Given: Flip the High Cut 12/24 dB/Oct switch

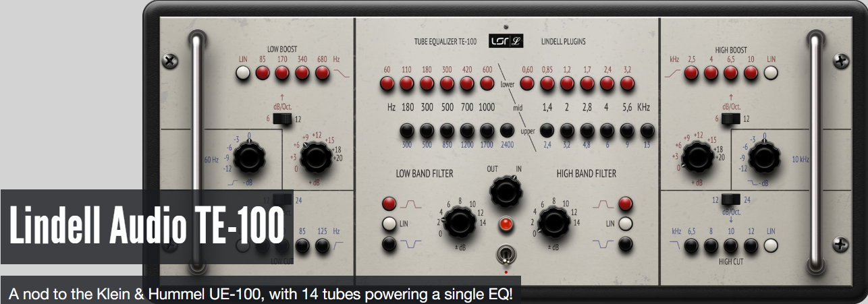Looking at the screenshot, I should click(732, 199).
